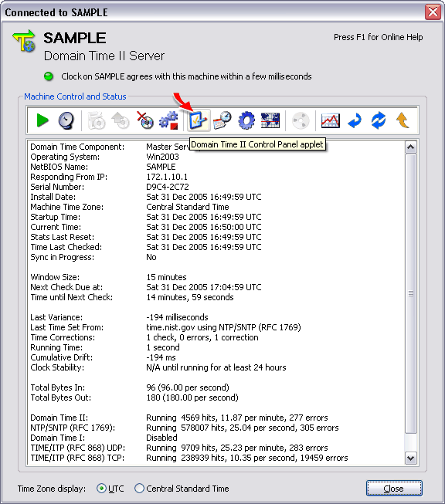The image size is (445, 504).
Task: Click the 'Total Bytes Out:' label
Action: tap(61, 397)
